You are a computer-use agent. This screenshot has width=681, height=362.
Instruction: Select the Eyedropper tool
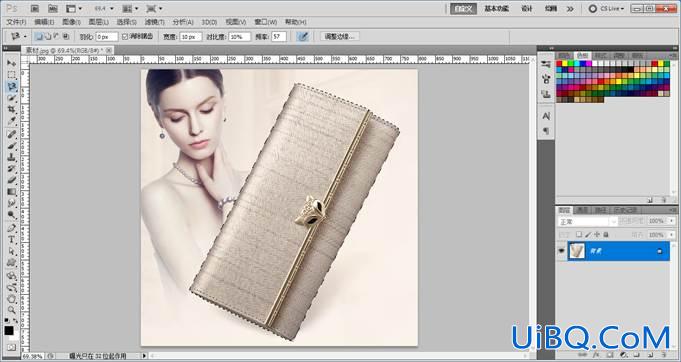click(x=12, y=121)
